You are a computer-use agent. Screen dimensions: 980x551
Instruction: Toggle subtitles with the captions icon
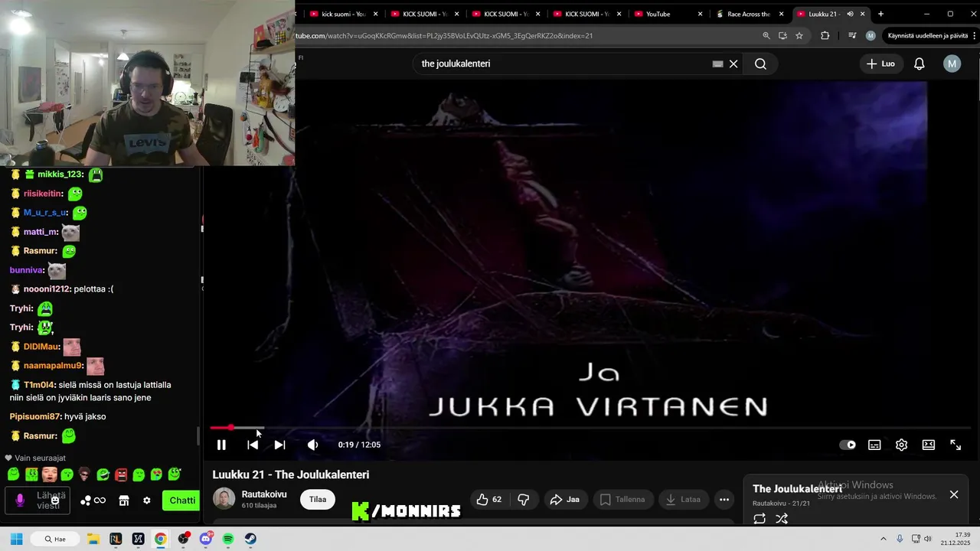click(874, 445)
